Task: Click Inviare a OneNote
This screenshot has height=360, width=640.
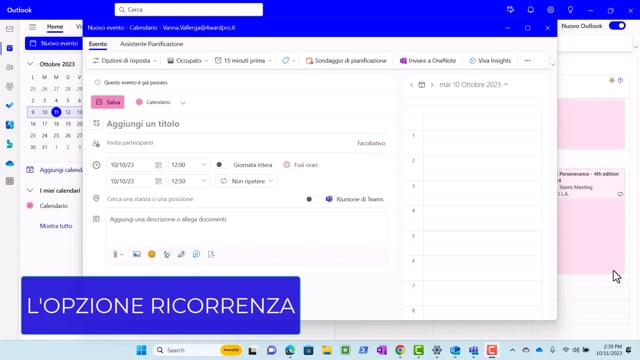Action: [x=428, y=60]
